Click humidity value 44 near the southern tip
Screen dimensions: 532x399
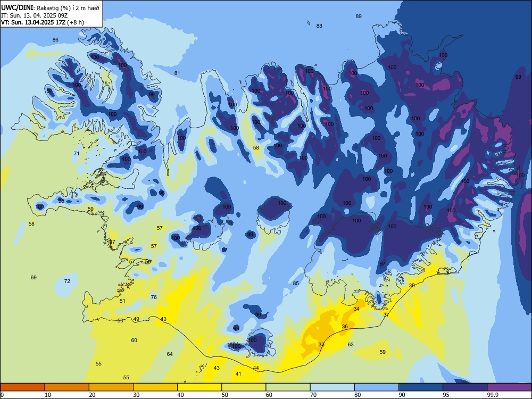point(256,368)
